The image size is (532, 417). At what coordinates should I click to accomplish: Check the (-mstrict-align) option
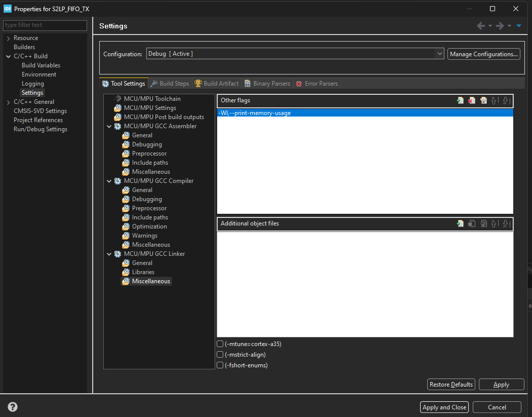click(x=220, y=354)
